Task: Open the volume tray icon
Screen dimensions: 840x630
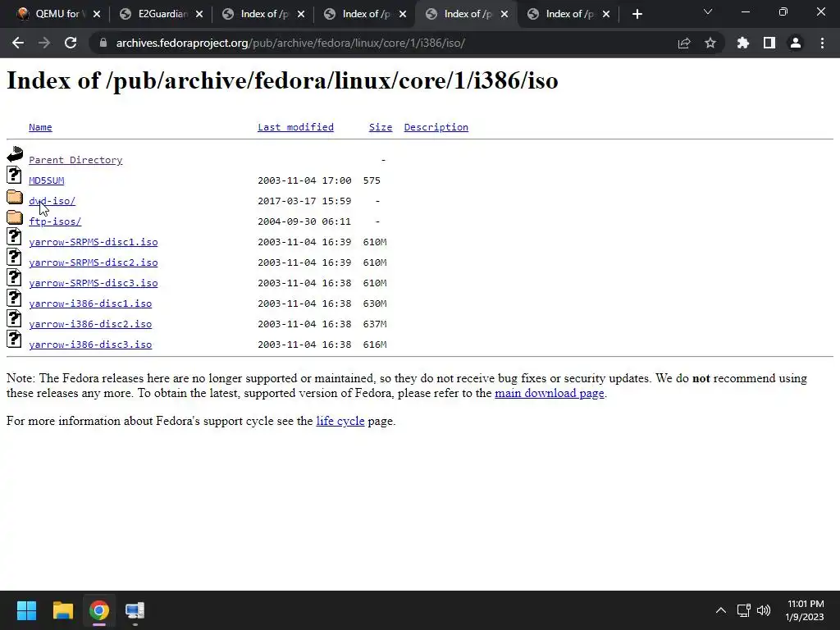Action: (x=764, y=610)
